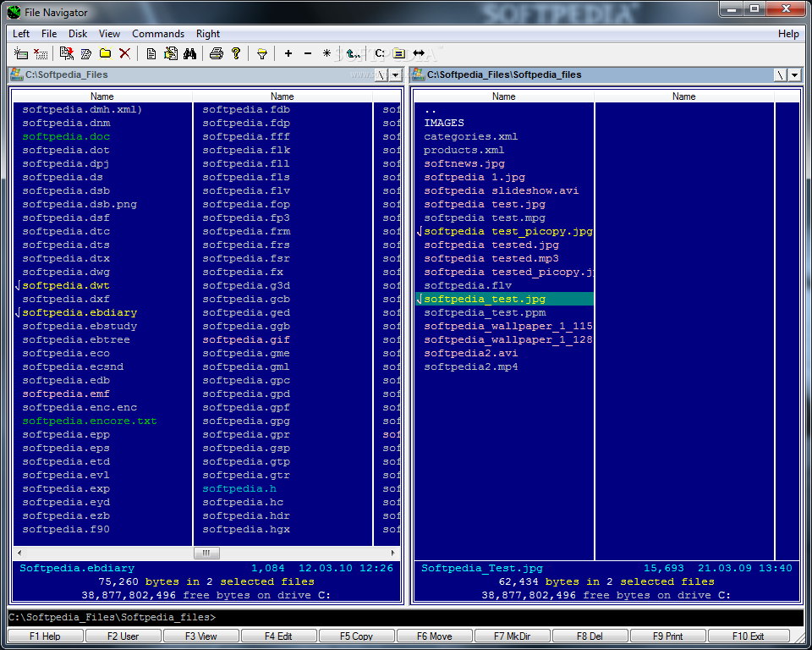The image size is (812, 650).
Task: Click the go to parent directory icon
Action: [x=354, y=53]
